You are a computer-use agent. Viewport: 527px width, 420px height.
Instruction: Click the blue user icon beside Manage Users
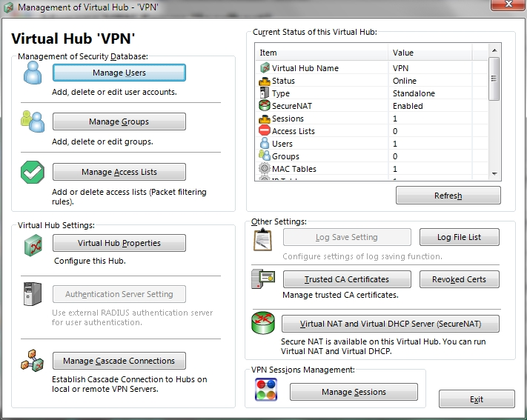coord(33,73)
